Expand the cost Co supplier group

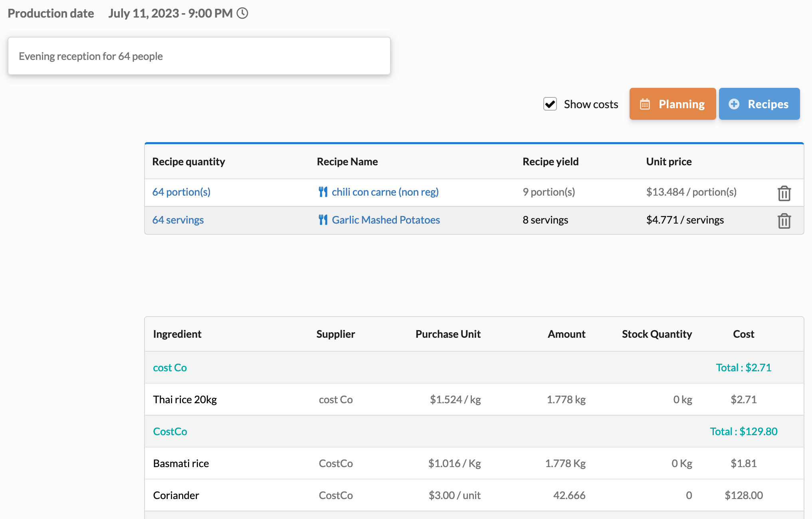(170, 367)
